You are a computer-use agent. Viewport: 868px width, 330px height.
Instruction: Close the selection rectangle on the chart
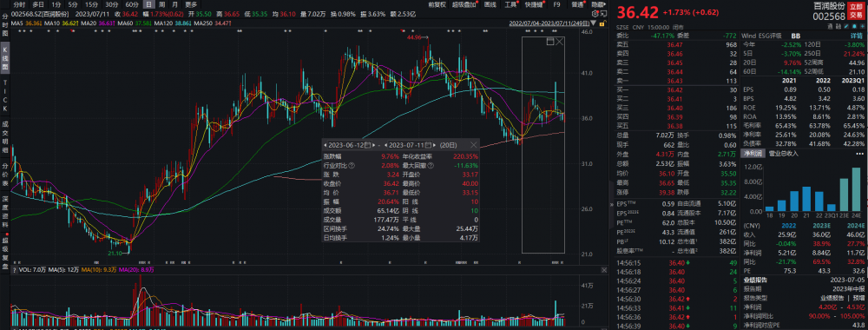click(x=559, y=42)
